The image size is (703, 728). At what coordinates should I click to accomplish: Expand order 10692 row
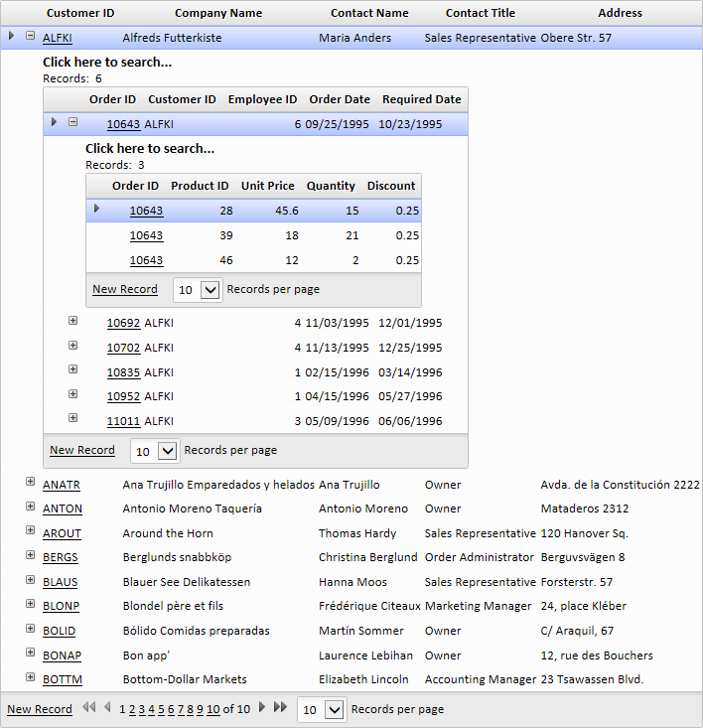point(72,321)
